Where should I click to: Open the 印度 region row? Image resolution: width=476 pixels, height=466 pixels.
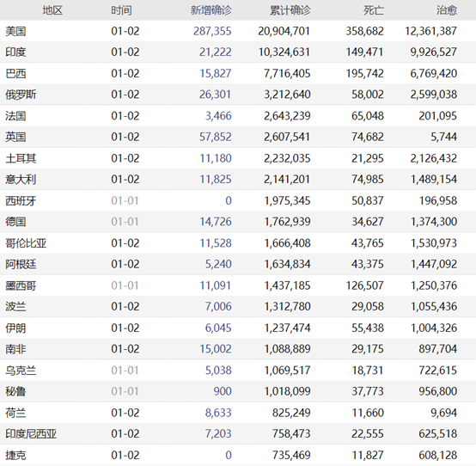point(238,52)
